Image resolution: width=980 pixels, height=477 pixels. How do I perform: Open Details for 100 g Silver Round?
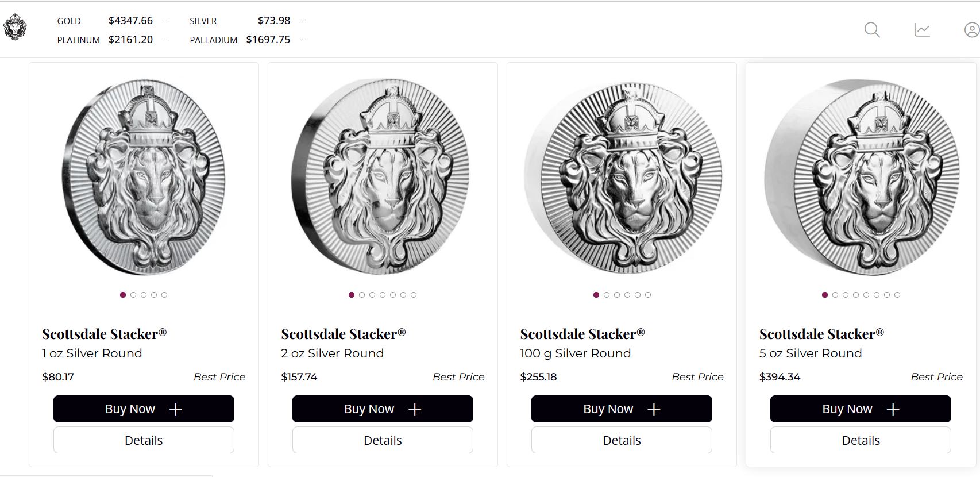click(x=622, y=440)
